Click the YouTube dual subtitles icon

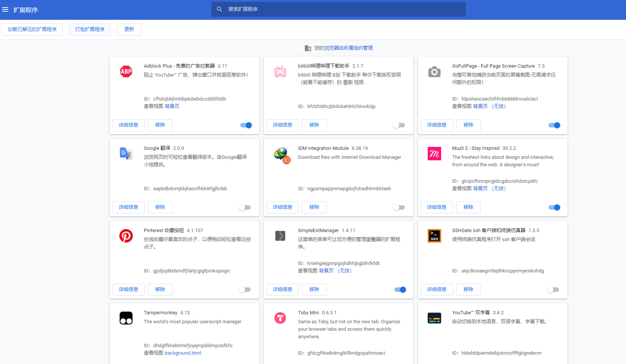tap(434, 318)
